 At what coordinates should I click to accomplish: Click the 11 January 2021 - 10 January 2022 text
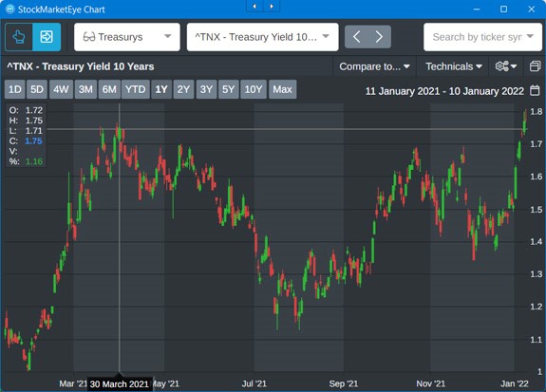444,91
